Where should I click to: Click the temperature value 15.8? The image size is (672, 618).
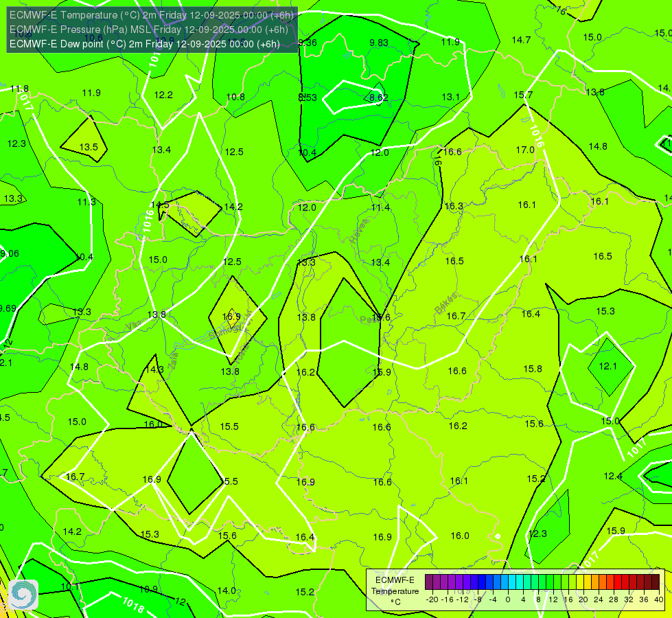(533, 369)
